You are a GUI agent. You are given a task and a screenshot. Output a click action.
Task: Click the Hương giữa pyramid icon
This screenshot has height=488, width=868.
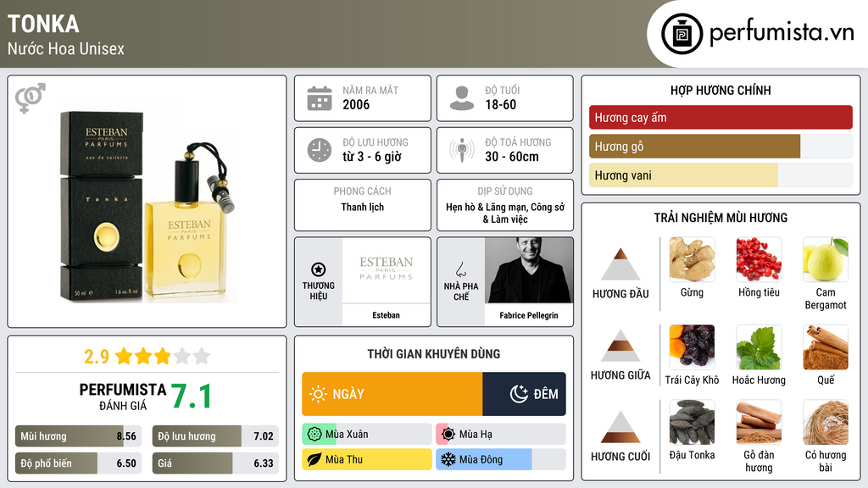[620, 346]
